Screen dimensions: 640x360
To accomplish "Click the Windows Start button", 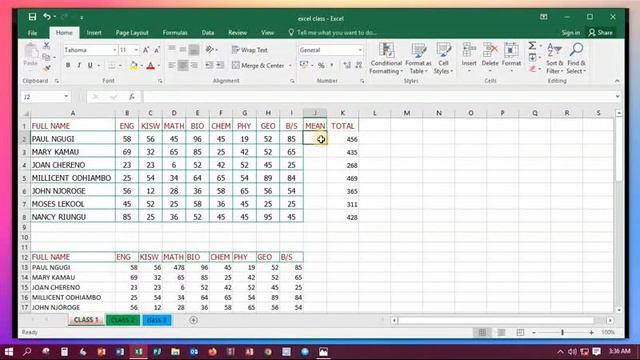I will coord(9,352).
